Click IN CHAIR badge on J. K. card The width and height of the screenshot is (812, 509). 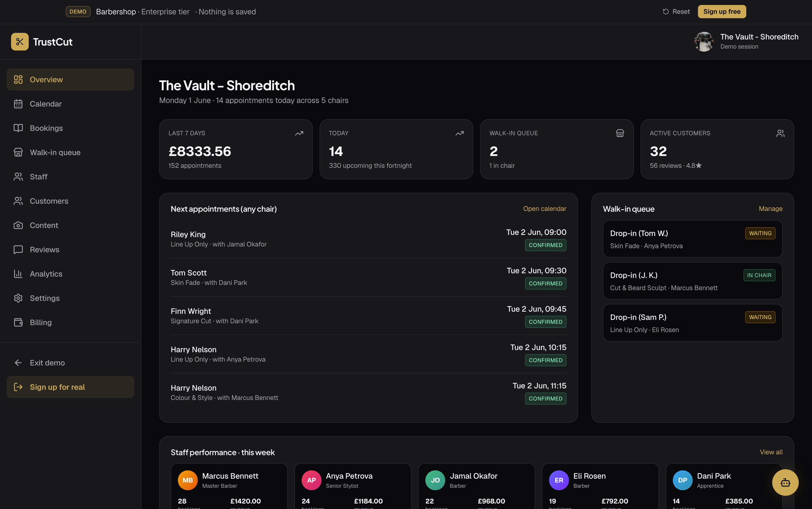759,275
